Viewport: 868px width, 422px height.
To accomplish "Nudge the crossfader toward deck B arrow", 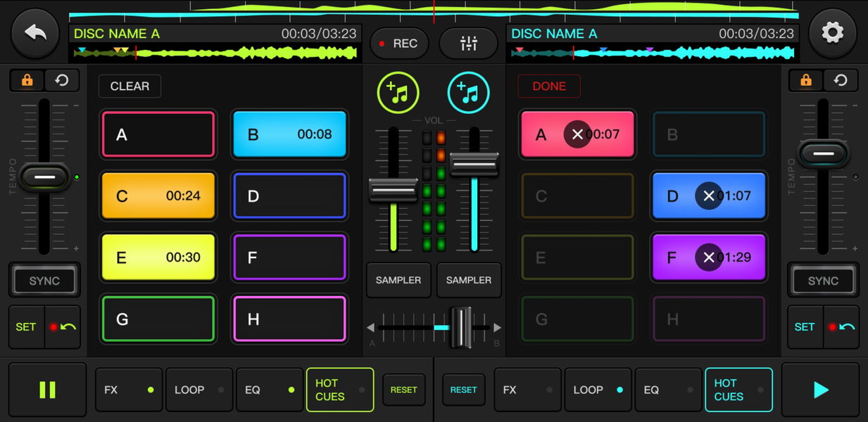I will tap(497, 328).
